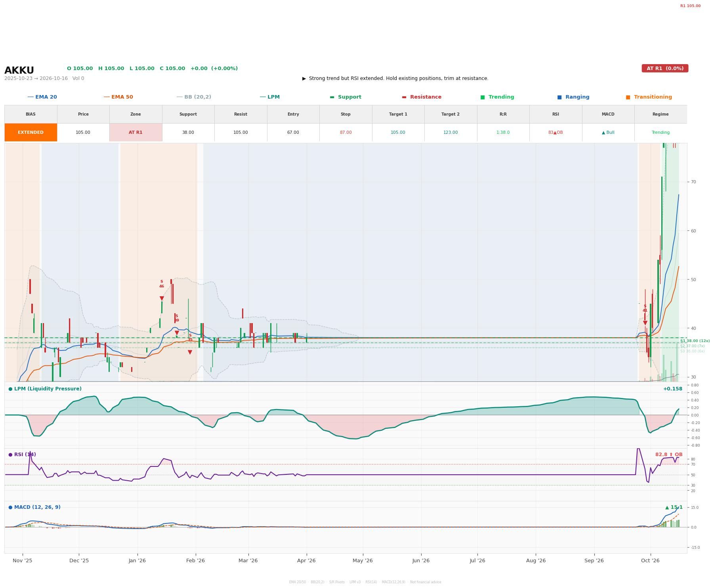Click the Support value 38.00 cell
The image size is (714, 588).
pyautogui.click(x=188, y=132)
